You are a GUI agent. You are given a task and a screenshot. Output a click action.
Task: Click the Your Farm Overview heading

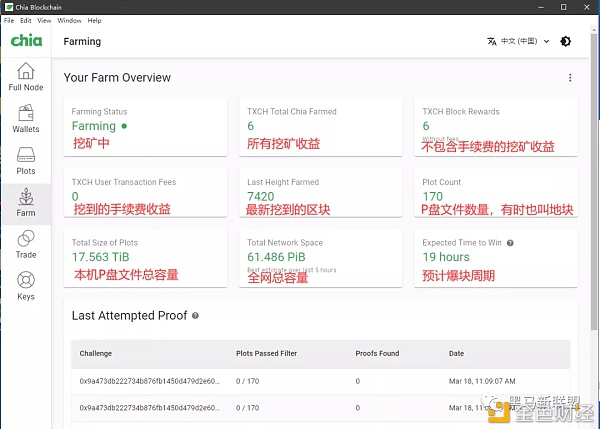(x=117, y=78)
